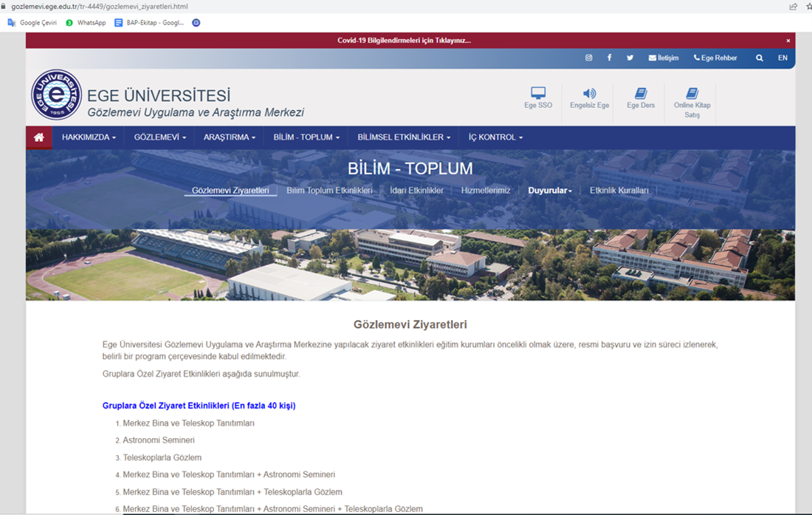Select the Etkinlik Kuralları tab
Viewport: 812px width, 515px height.
[619, 191]
